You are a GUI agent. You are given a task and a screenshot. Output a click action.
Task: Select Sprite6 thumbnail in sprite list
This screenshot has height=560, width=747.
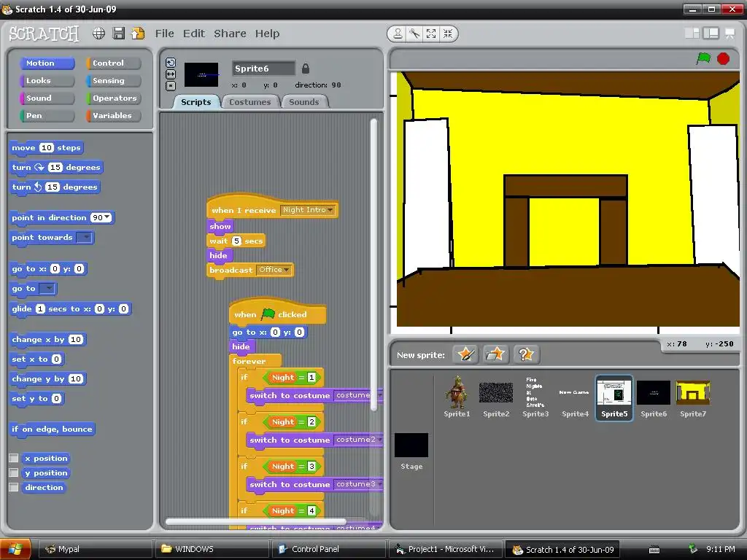[x=653, y=397]
